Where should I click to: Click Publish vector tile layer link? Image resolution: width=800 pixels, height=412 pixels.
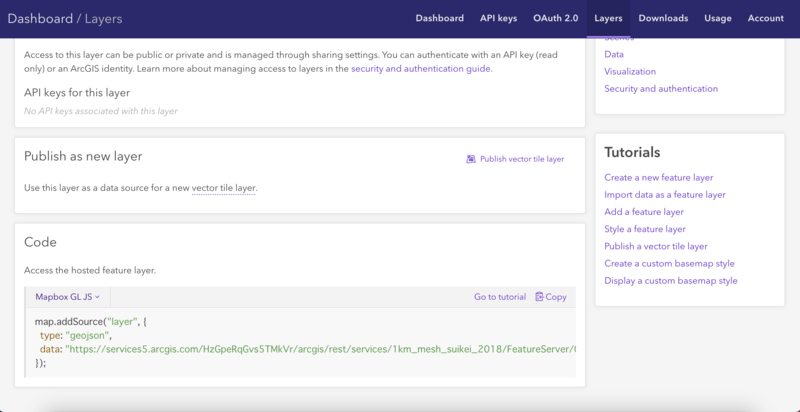tap(522, 159)
